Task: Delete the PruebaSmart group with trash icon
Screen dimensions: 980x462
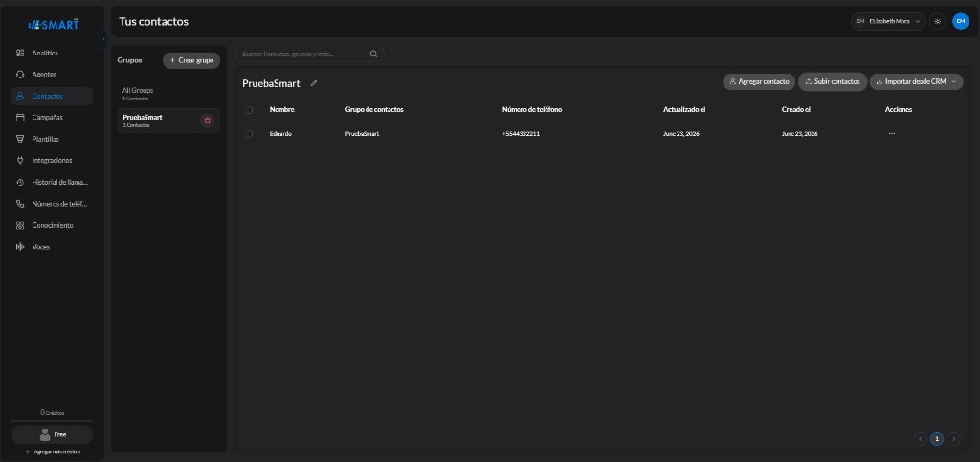Action: (x=208, y=121)
